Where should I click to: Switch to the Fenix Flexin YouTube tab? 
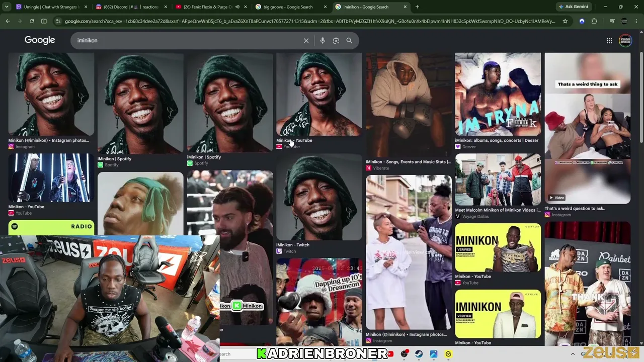211,7
